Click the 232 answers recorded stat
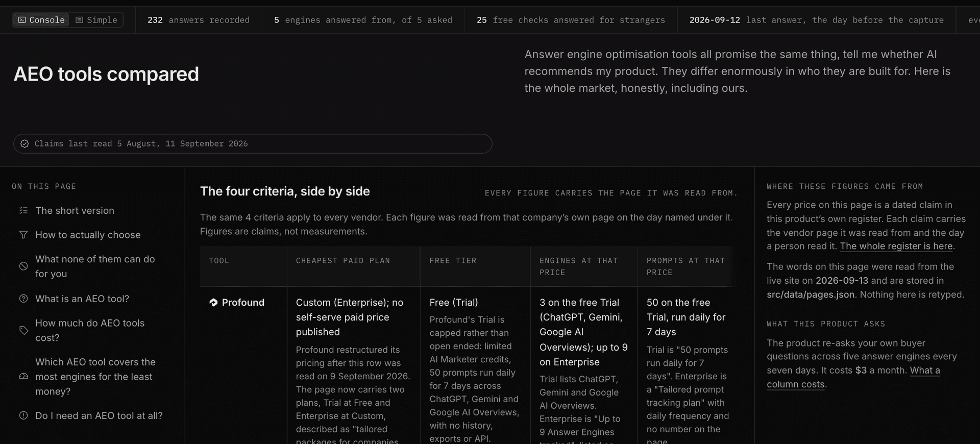 199,20
